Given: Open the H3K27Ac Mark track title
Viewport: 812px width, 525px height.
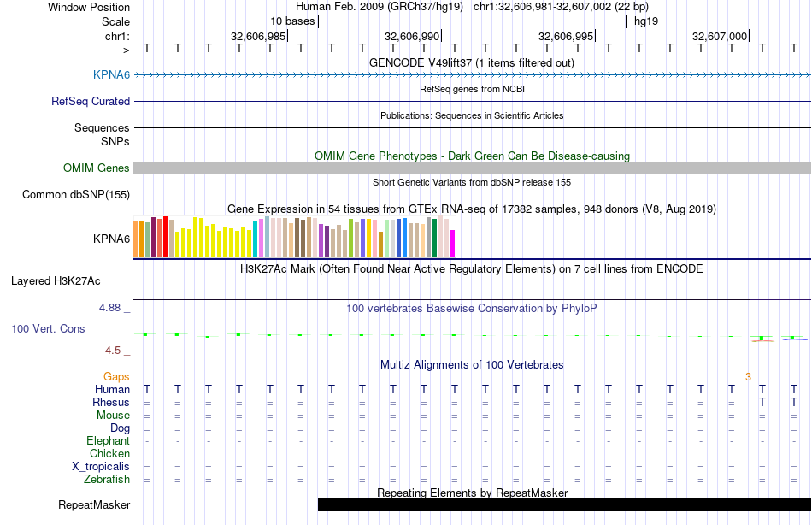Looking at the screenshot, I should [x=472, y=269].
